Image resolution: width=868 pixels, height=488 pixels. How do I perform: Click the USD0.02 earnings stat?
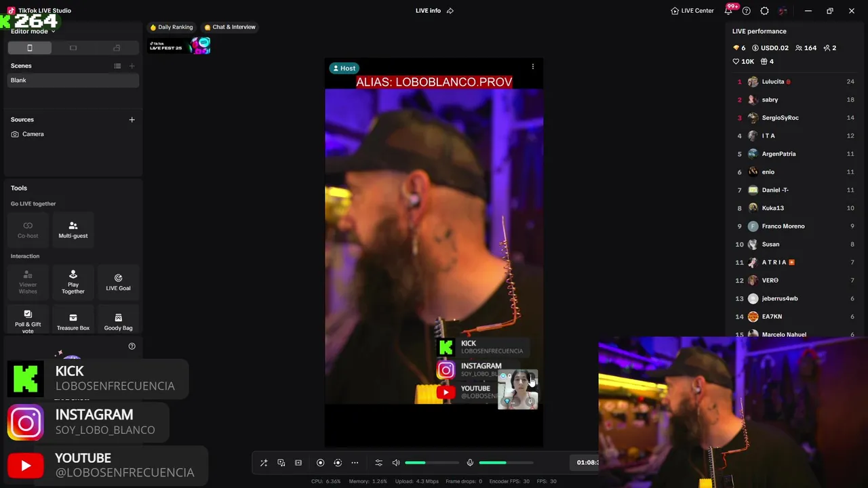(x=770, y=48)
